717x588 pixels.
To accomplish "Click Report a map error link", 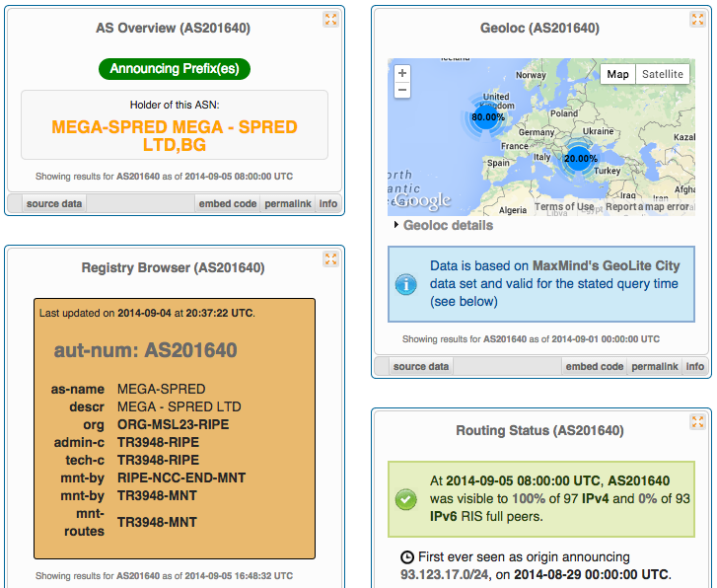I will 648,207.
